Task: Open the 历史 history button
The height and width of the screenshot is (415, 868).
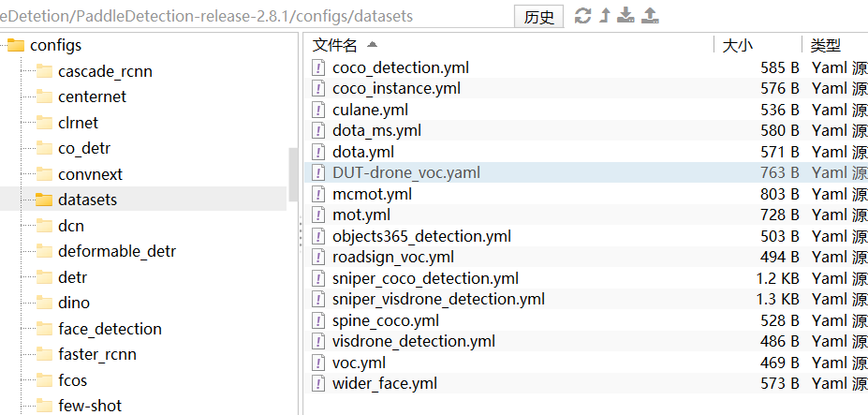Action: [x=539, y=17]
